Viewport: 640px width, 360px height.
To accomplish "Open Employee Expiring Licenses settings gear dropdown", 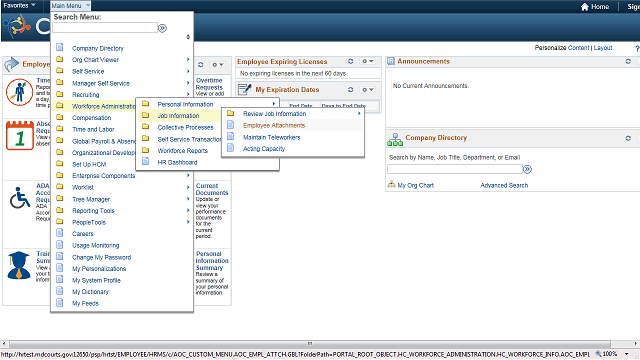I will (x=368, y=61).
